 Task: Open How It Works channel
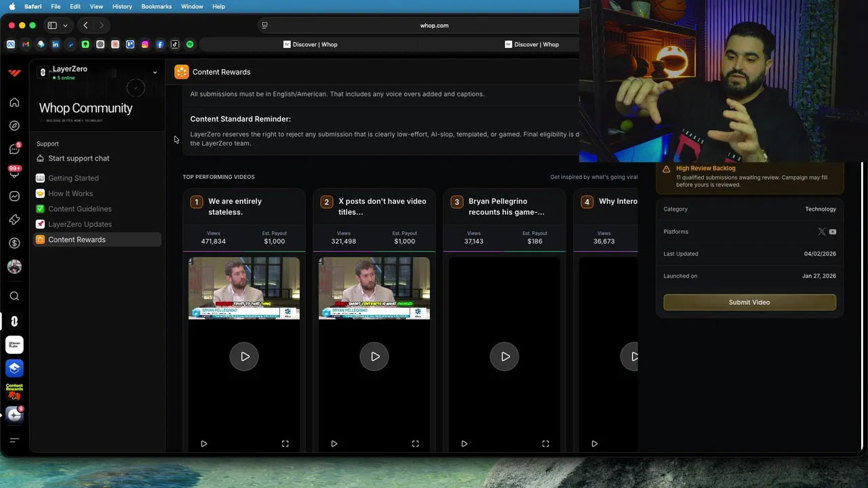pos(98,194)
